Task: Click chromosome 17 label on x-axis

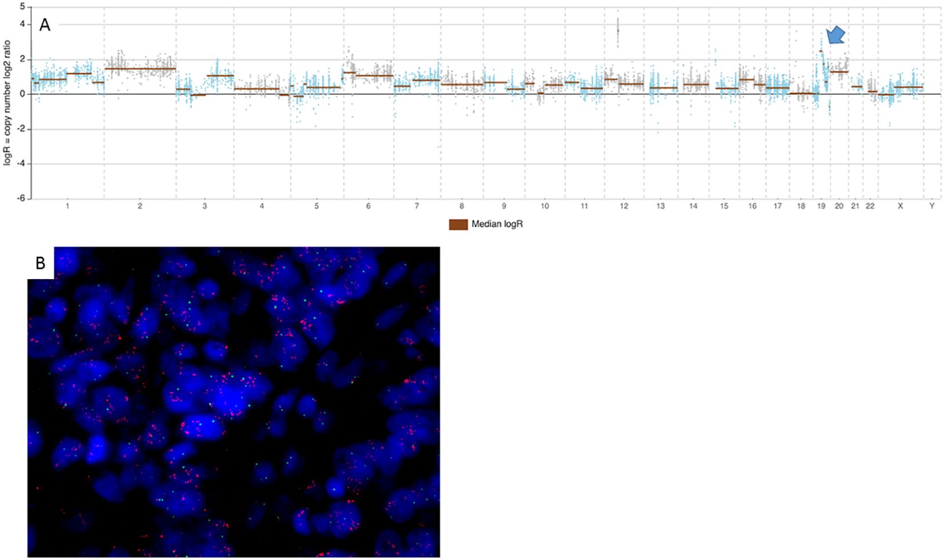Action: 778,206
